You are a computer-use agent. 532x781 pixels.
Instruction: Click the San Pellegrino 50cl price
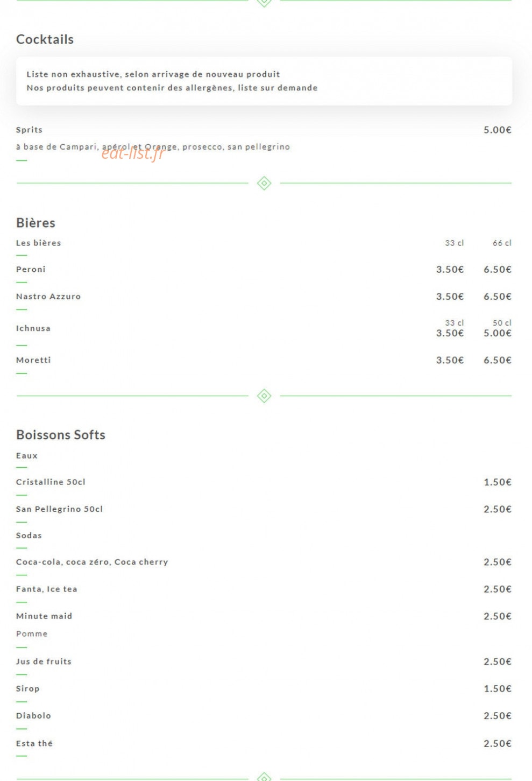pyautogui.click(x=497, y=509)
